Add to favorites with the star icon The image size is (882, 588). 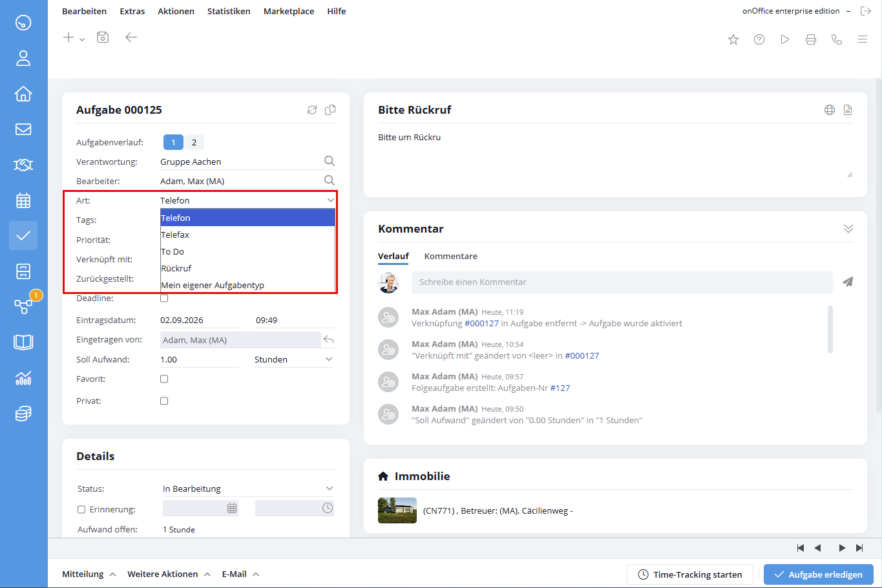733,39
